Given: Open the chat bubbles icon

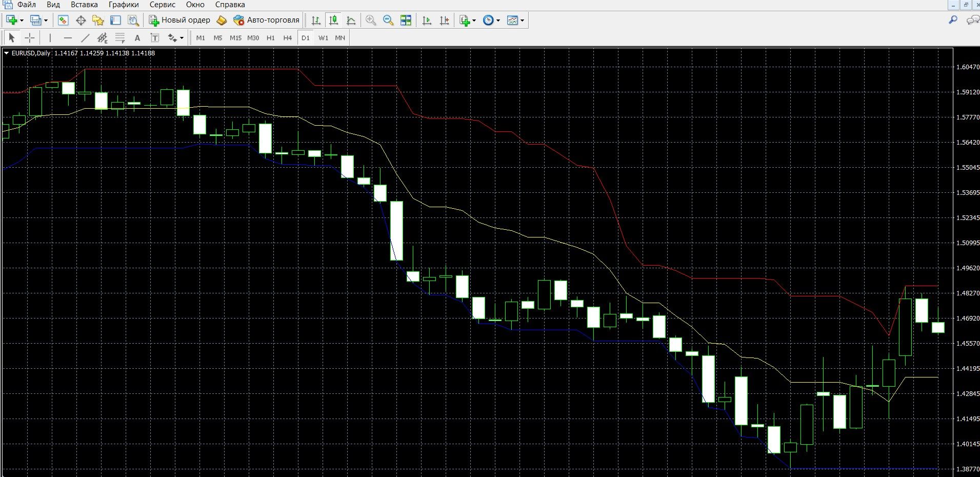Looking at the screenshot, I should (x=972, y=20).
